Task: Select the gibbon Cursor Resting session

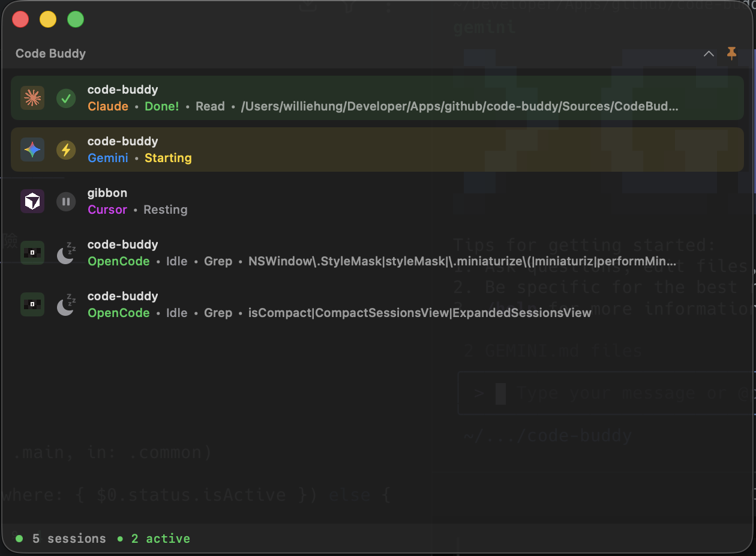Action: (377, 201)
